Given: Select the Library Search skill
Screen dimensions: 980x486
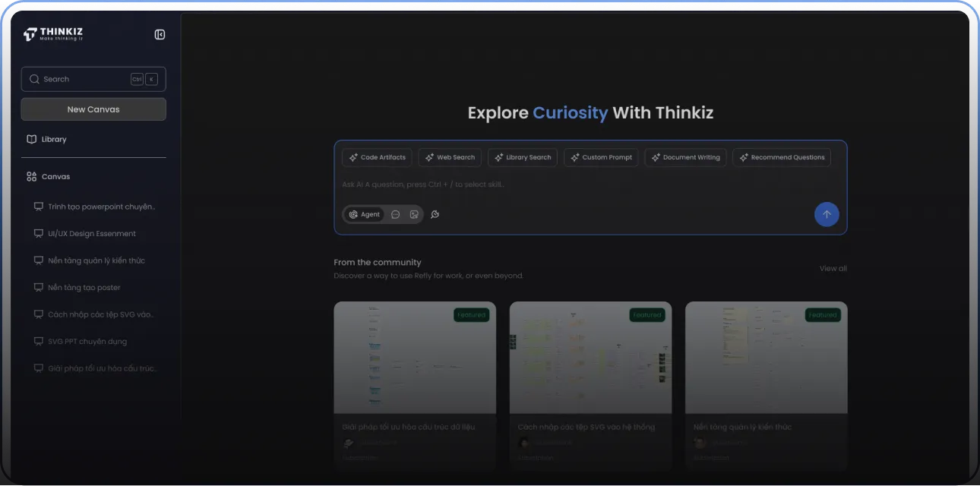Looking at the screenshot, I should (x=523, y=157).
